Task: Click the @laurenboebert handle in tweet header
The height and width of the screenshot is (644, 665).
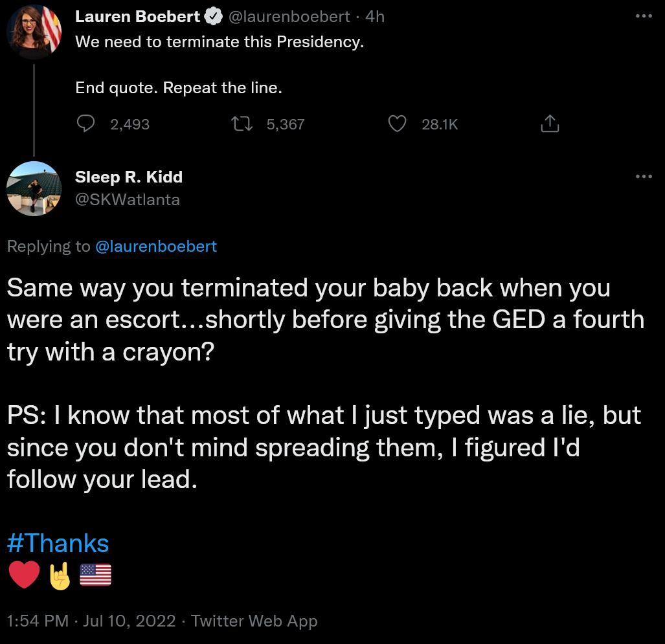Action: [x=289, y=17]
